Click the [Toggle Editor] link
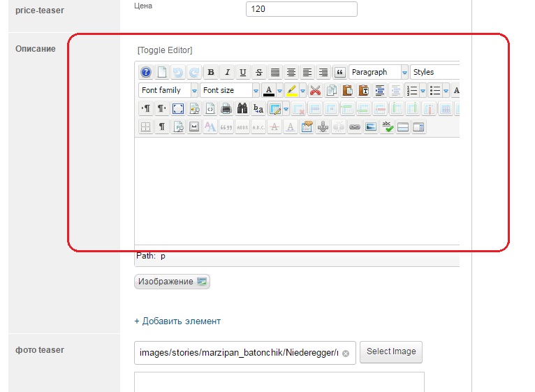This screenshot has width=535, height=392. pos(165,50)
